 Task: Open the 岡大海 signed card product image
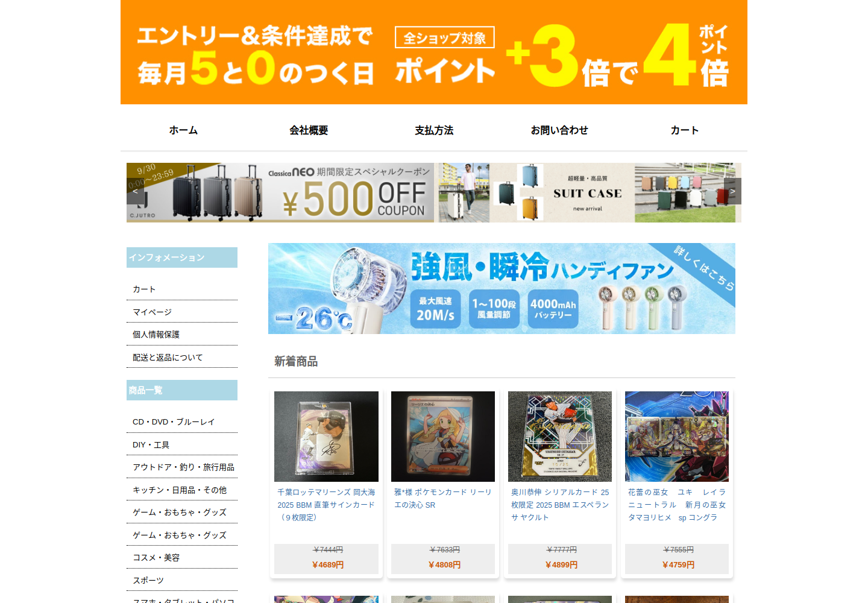click(326, 437)
